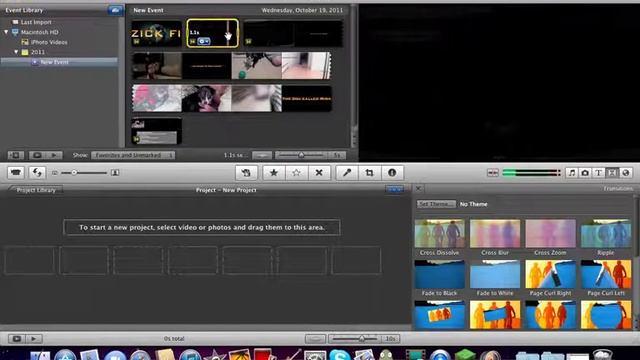
Task: Open camera import window
Action: click(16, 173)
